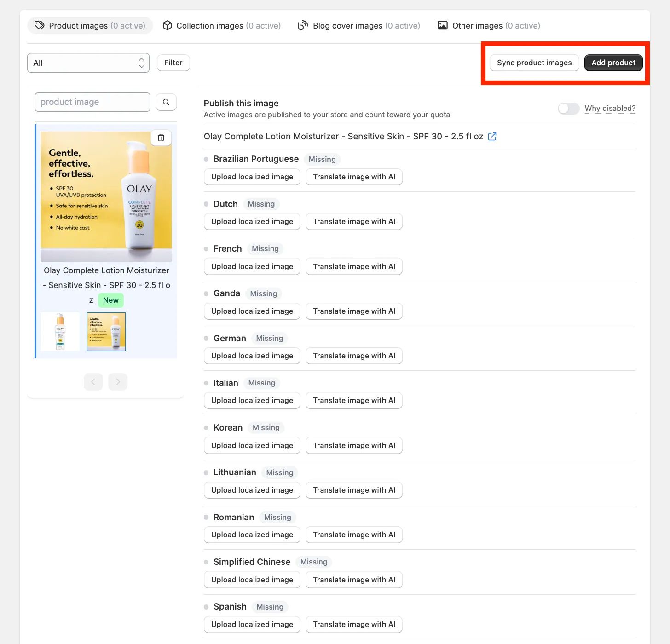The image size is (670, 644).
Task: Upload localized image for Spanish
Action: [x=252, y=625]
